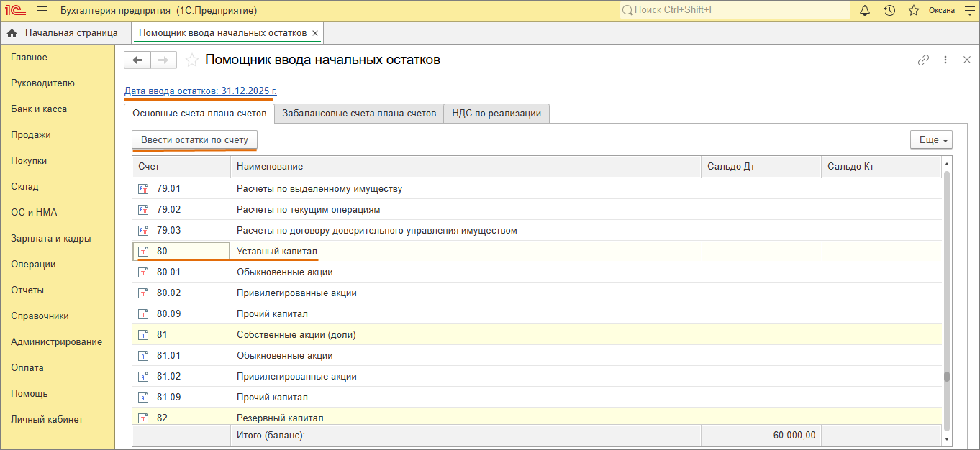The width and height of the screenshot is (980, 450).
Task: Click the search field in title bar
Action: pyautogui.click(x=734, y=11)
